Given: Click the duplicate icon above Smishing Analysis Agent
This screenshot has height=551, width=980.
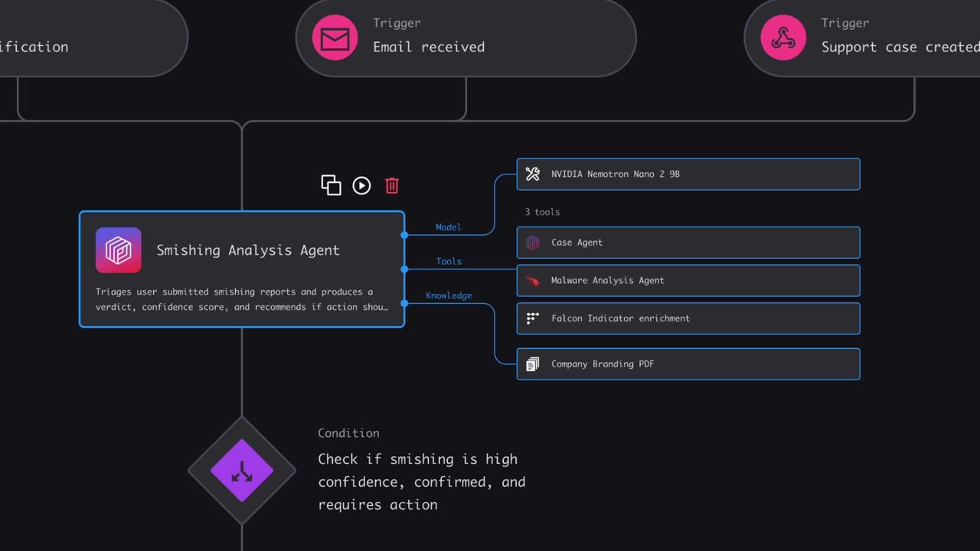Looking at the screenshot, I should [x=331, y=185].
